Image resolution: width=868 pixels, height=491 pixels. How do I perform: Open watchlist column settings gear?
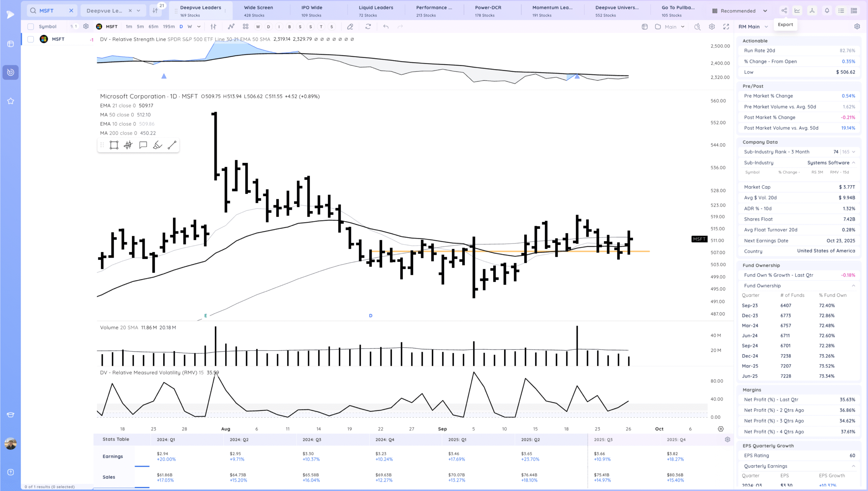click(x=86, y=26)
